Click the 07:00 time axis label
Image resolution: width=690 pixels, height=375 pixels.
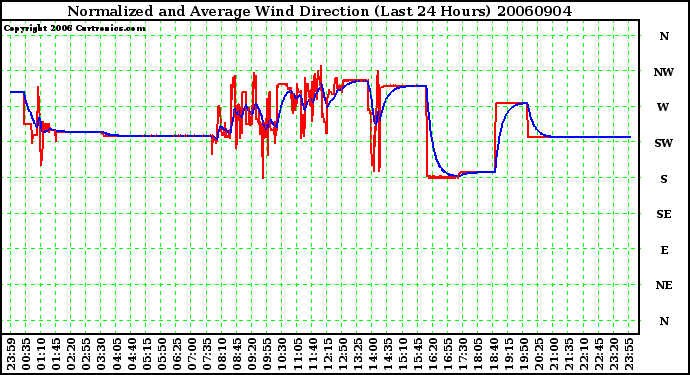pyautogui.click(x=192, y=354)
